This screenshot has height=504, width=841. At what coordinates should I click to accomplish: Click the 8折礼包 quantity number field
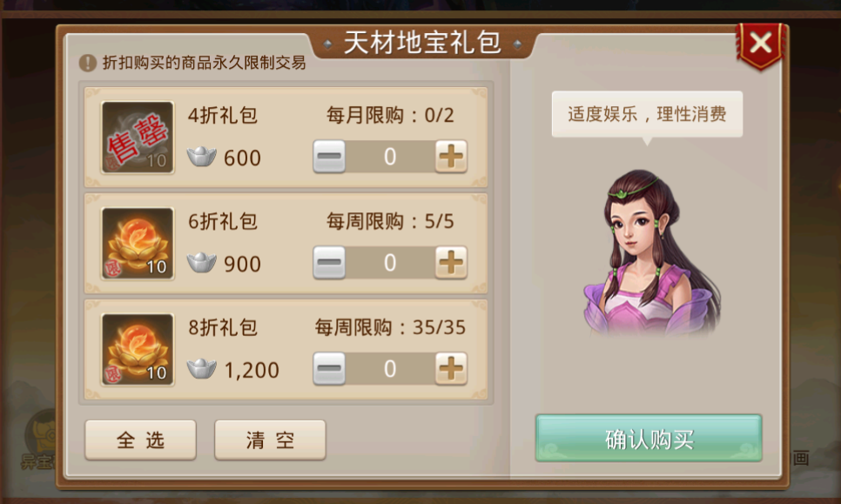coord(390,369)
